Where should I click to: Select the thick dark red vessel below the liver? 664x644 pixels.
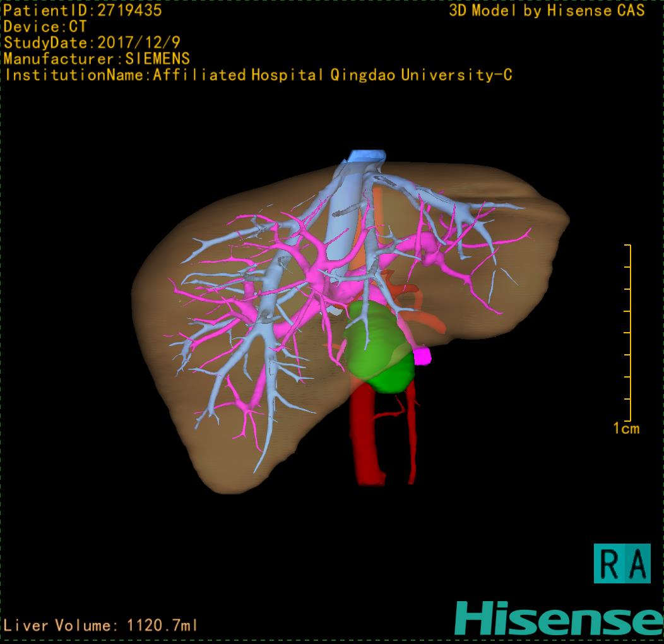(366, 436)
